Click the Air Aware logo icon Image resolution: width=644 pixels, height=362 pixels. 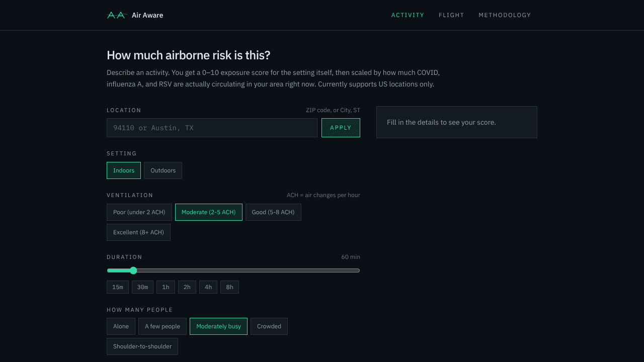(x=116, y=15)
